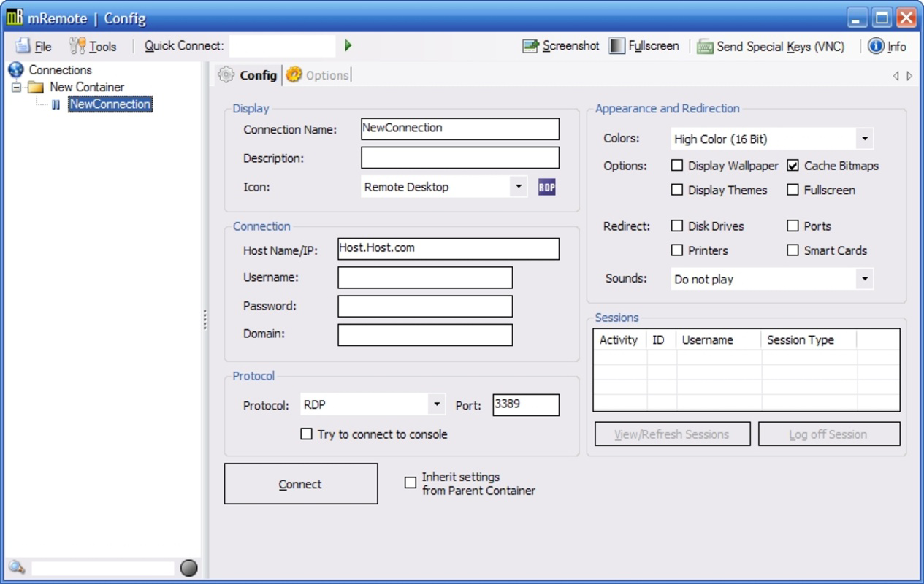
Task: Click the left tab scroll arrow
Action: 896,76
